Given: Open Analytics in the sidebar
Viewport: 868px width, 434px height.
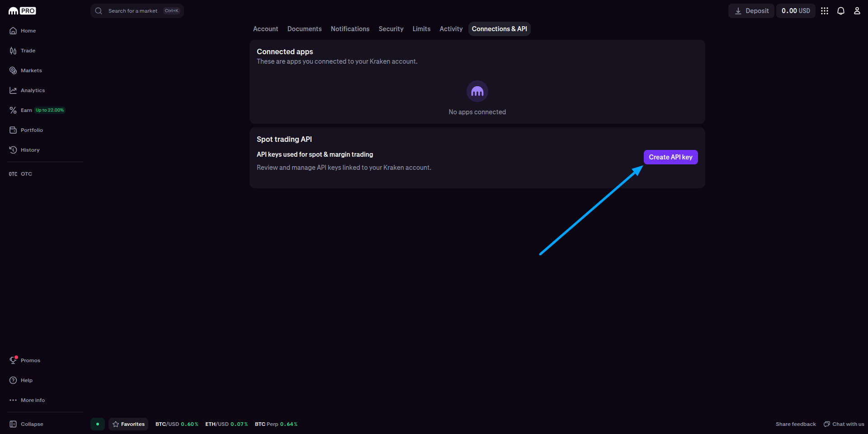Looking at the screenshot, I should pos(27,90).
